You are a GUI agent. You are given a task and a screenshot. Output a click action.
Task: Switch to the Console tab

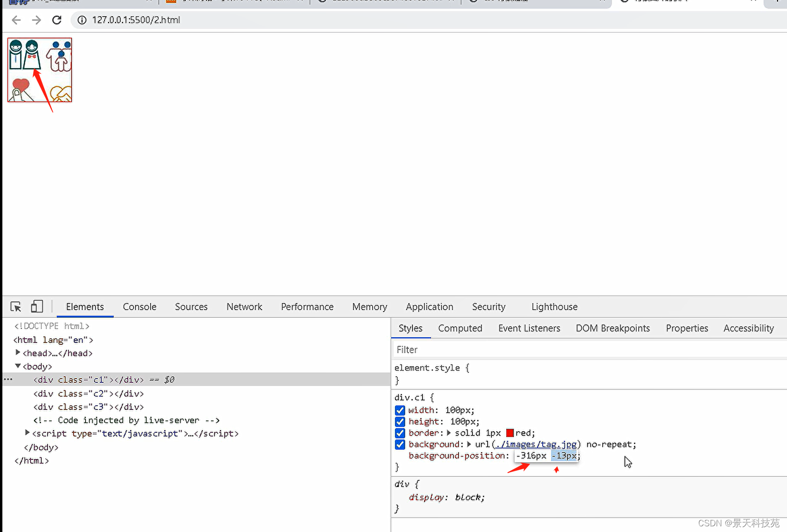[140, 307]
